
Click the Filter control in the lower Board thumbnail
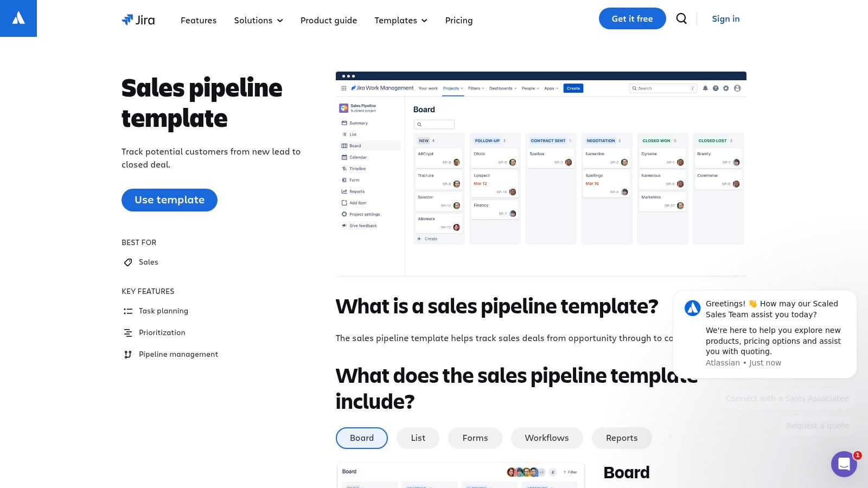[570, 472]
